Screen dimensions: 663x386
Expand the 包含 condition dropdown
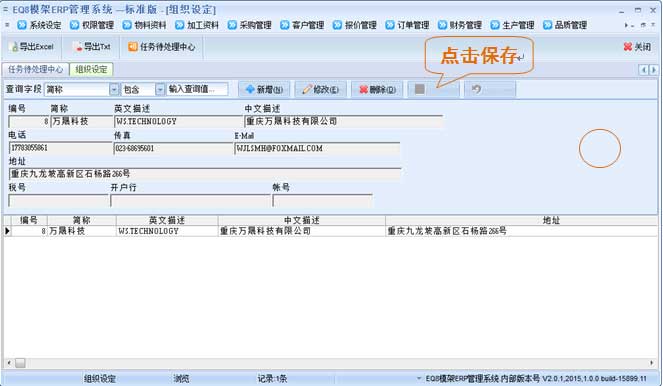pyautogui.click(x=160, y=89)
